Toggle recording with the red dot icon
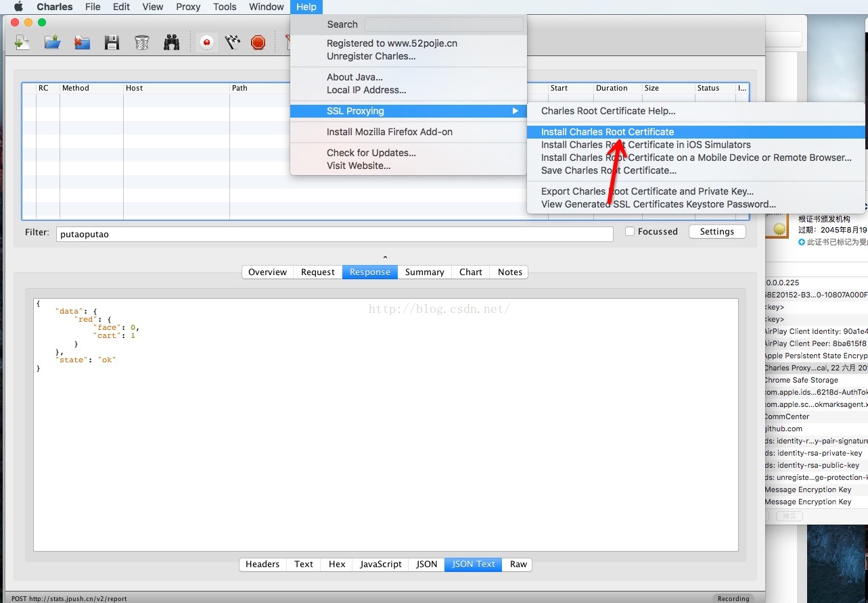The image size is (868, 603). click(207, 43)
